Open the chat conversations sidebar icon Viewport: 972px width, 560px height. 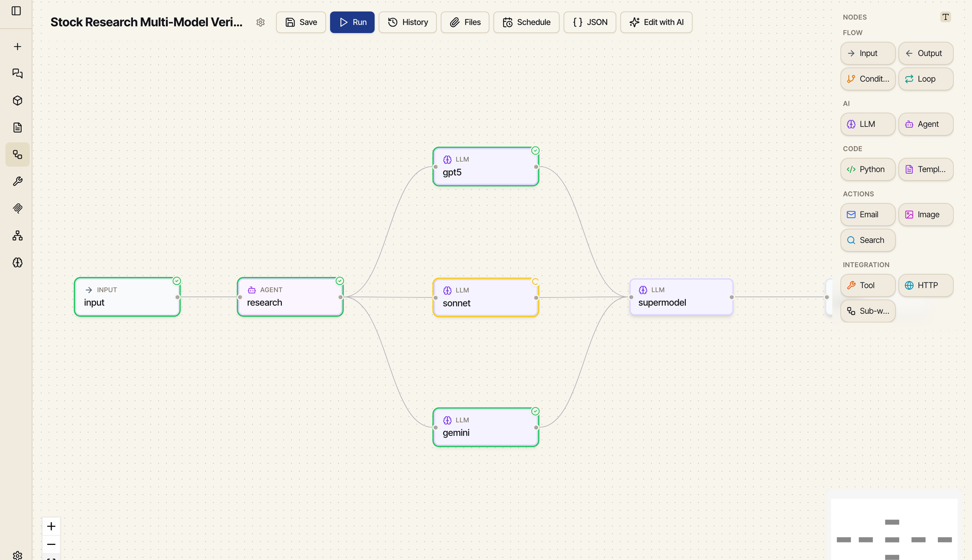pyautogui.click(x=17, y=74)
